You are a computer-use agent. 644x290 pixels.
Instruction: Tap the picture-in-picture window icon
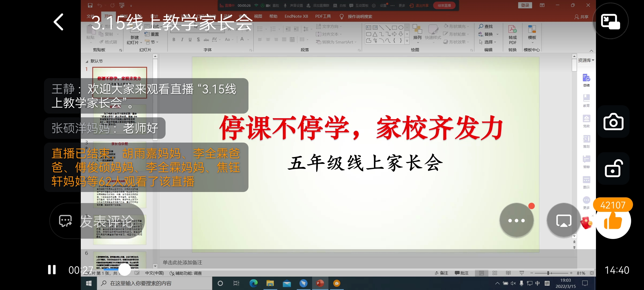610,21
